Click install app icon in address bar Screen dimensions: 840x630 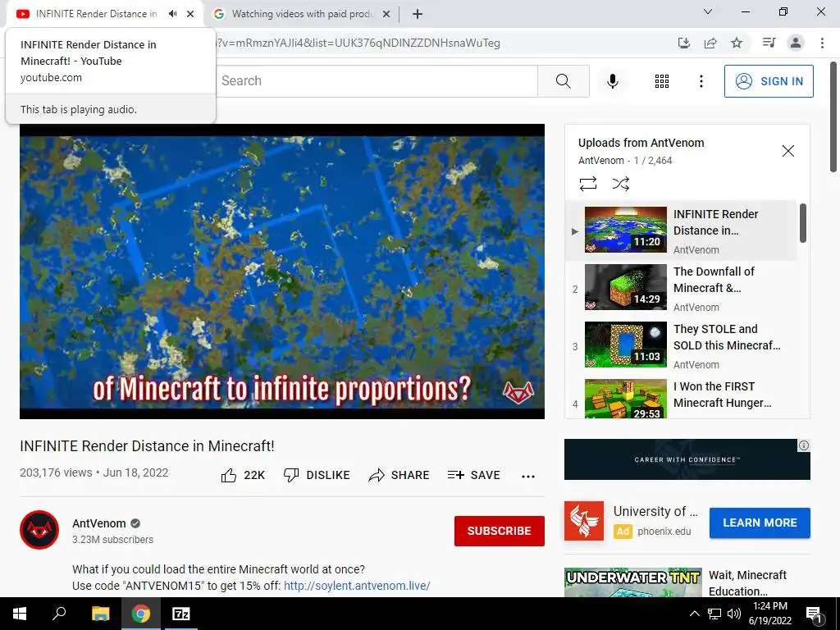(x=683, y=43)
